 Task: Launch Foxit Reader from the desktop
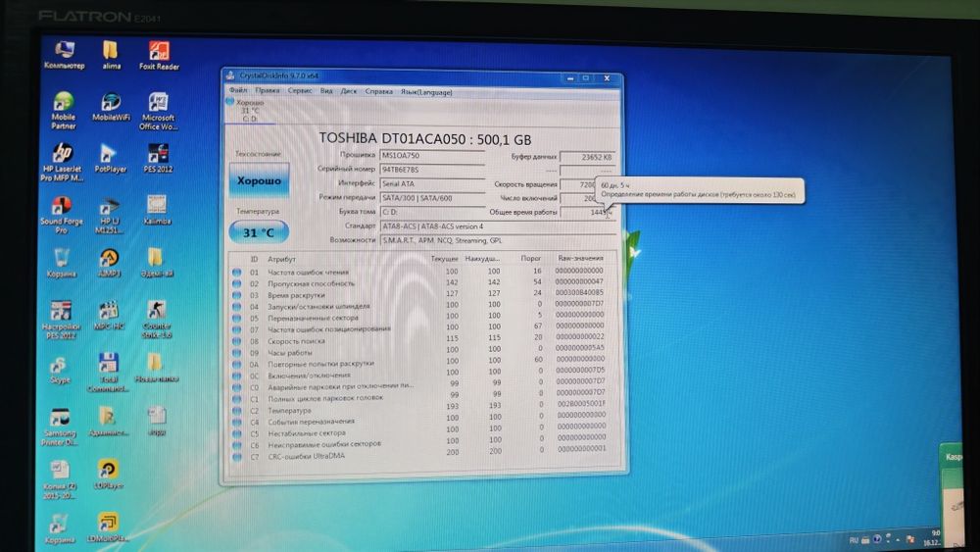point(159,56)
